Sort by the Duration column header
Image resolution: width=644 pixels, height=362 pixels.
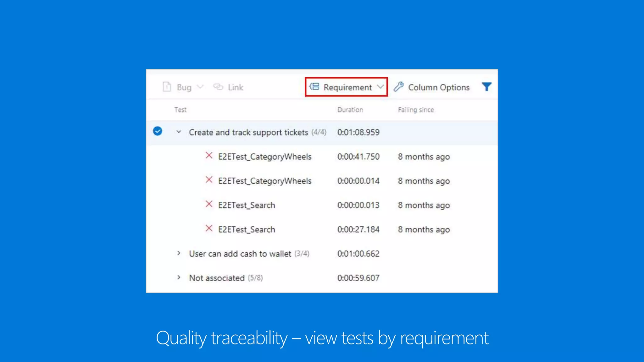click(x=350, y=110)
